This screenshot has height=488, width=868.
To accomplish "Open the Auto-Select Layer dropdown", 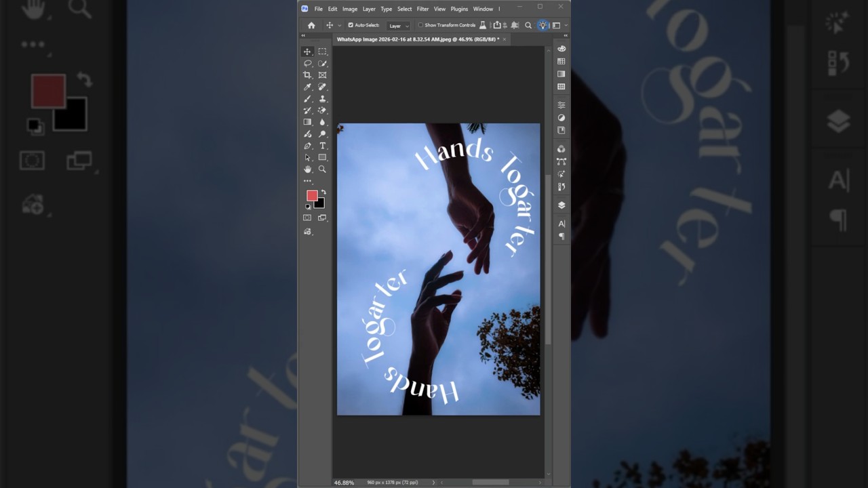I will tap(398, 26).
